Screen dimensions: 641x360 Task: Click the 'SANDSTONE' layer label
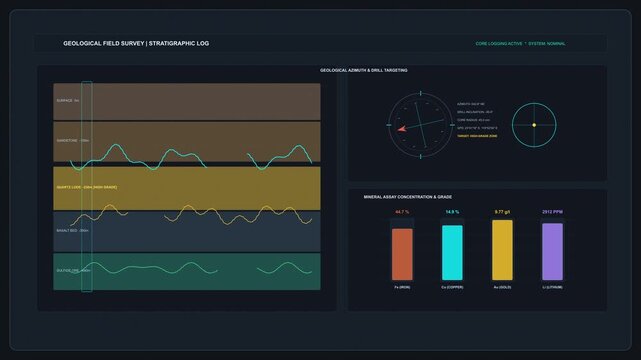72,141
